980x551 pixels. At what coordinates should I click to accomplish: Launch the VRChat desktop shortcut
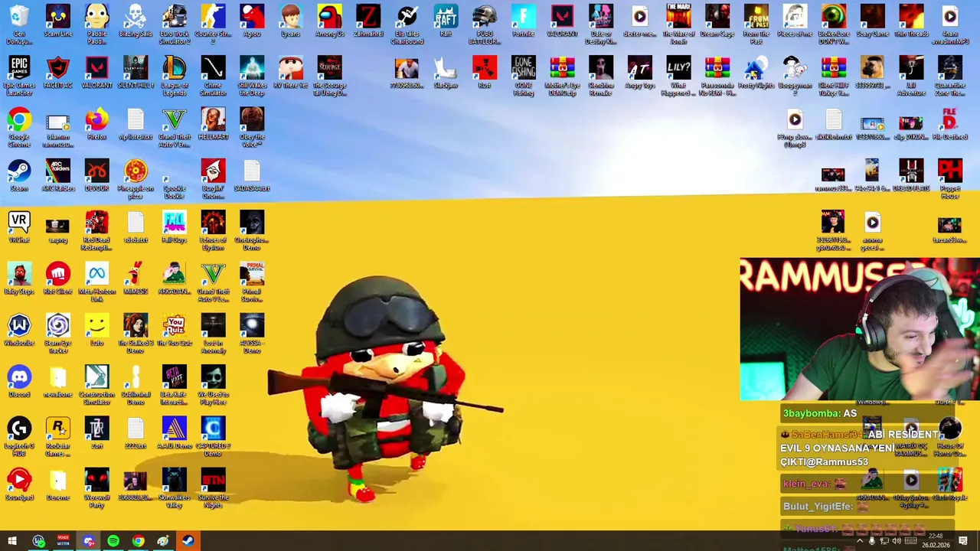point(19,227)
